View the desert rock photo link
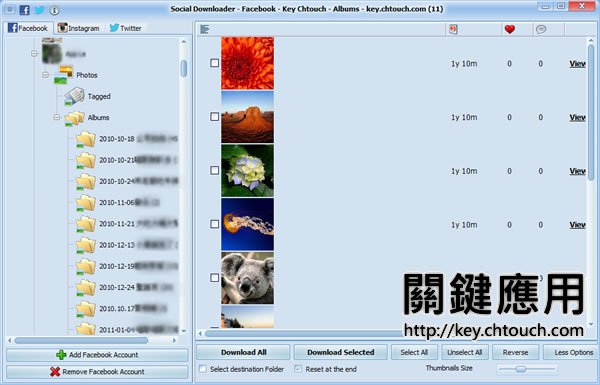This screenshot has width=600, height=385. [x=577, y=117]
